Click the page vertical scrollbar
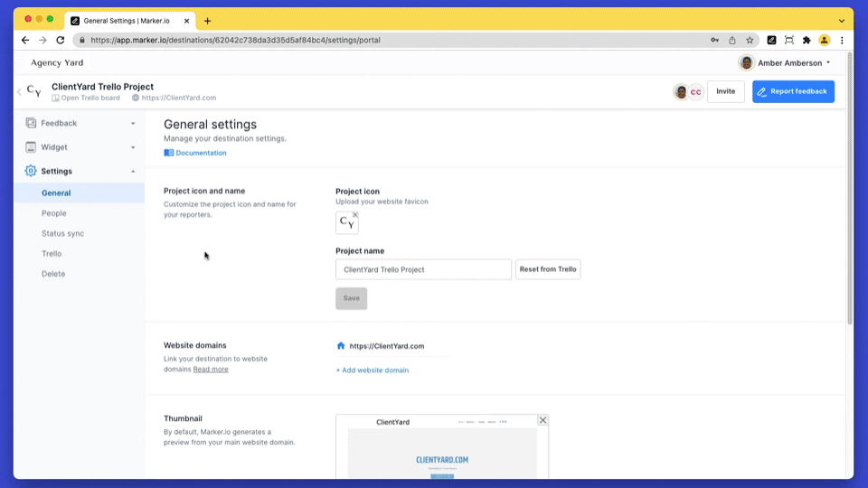The width and height of the screenshot is (868, 488). [850, 188]
